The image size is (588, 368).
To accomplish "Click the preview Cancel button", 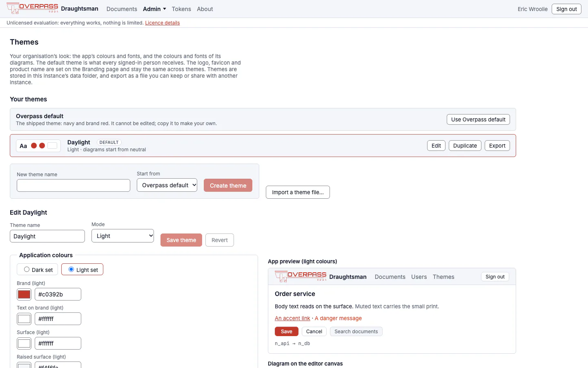I will (314, 332).
